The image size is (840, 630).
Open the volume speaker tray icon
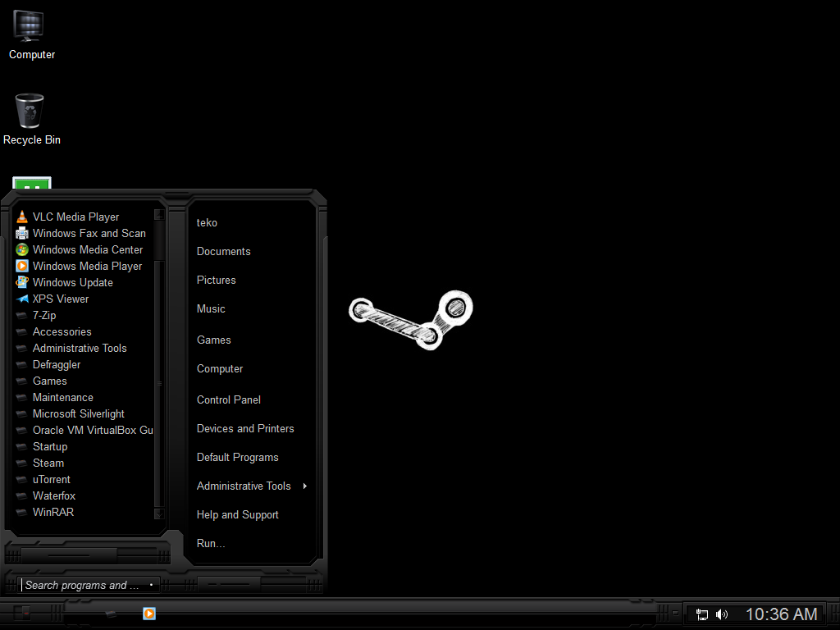coord(722,614)
